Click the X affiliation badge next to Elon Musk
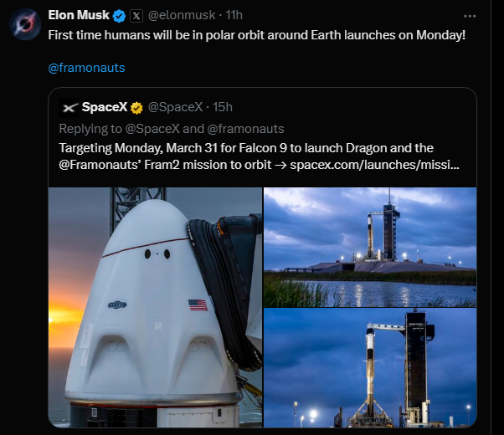The height and width of the screenshot is (435, 504). pyautogui.click(x=137, y=15)
